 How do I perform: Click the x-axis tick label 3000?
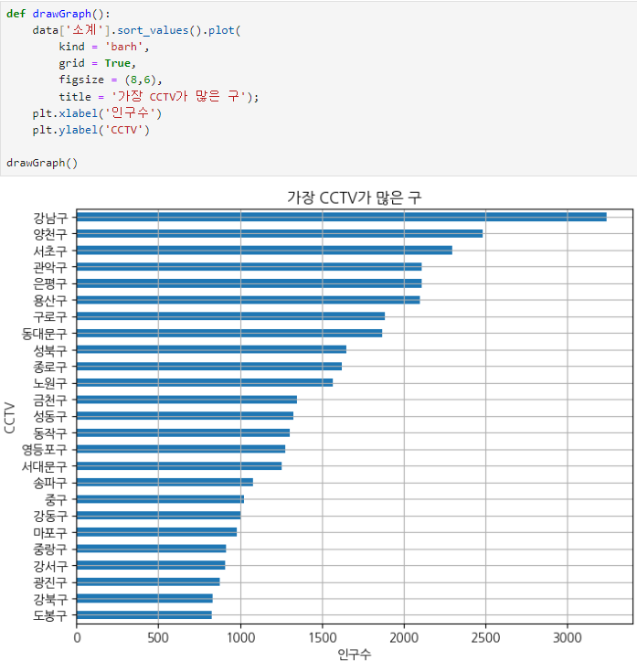coord(568,638)
